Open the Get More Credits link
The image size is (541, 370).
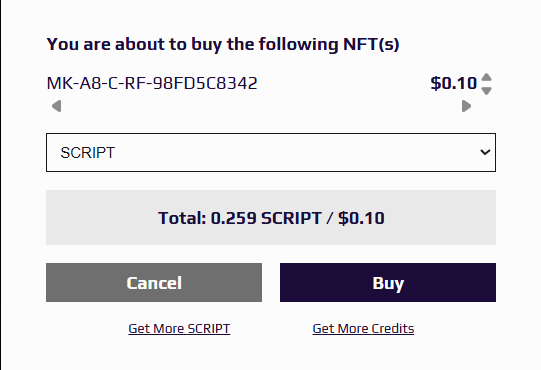tap(363, 329)
